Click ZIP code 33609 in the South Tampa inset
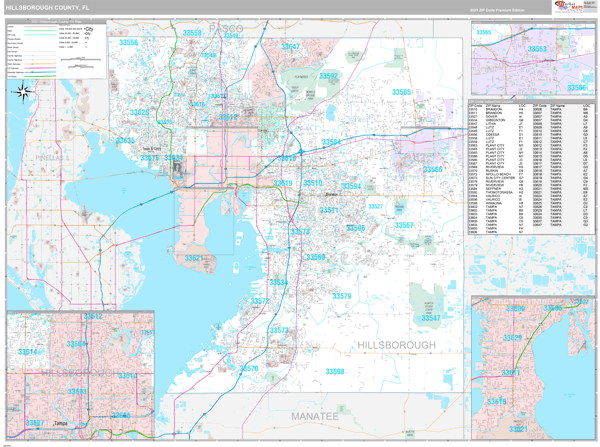The width and height of the screenshot is (600, 447). tap(515, 309)
